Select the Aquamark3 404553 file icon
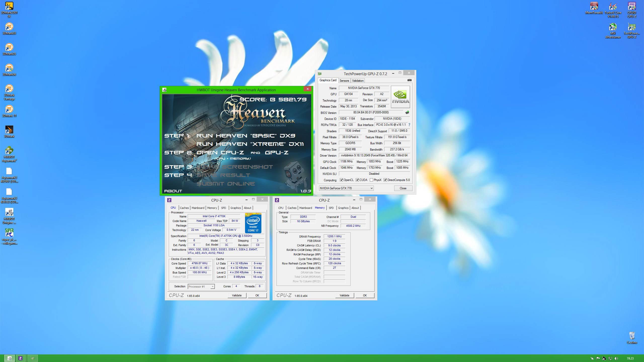 [x=9, y=195]
